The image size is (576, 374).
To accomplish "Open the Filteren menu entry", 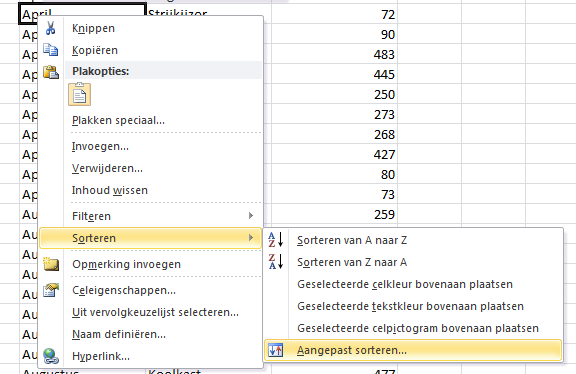I will click(x=151, y=216).
